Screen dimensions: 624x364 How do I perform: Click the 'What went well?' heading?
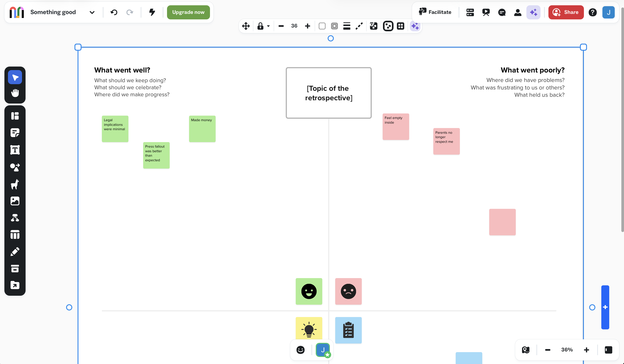click(x=122, y=70)
